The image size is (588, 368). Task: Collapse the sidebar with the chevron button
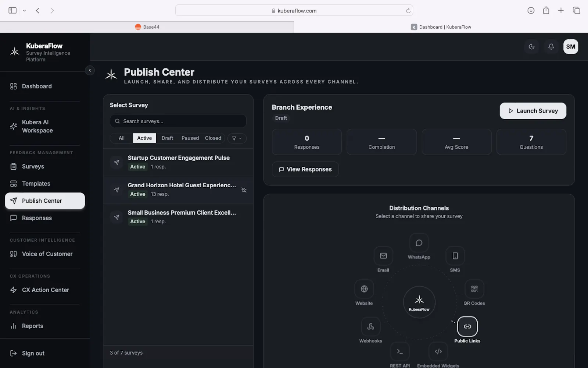tap(90, 70)
